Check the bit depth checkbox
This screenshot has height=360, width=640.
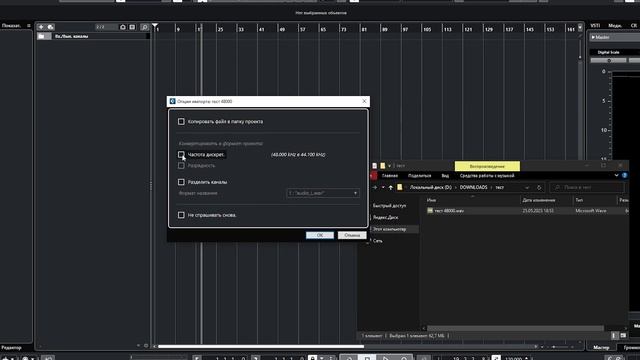point(181,166)
